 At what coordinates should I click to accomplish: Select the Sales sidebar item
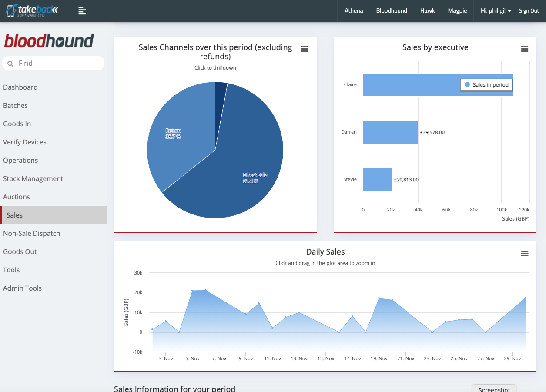(54, 215)
